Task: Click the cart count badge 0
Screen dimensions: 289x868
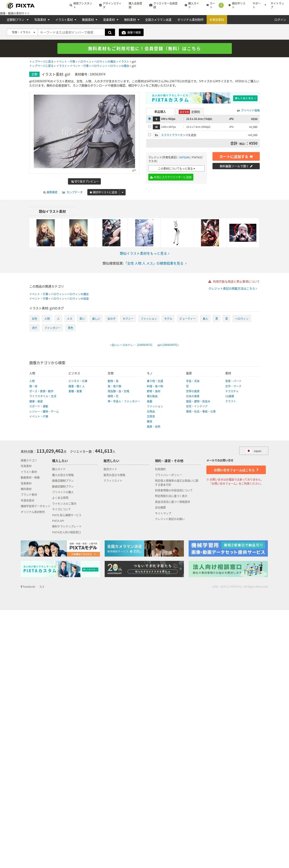Action: 221,5
